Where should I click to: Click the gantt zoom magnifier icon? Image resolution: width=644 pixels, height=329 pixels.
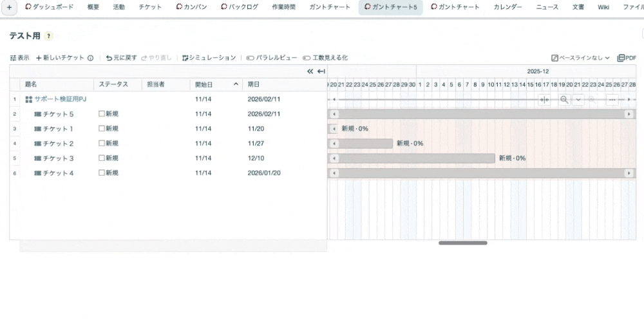(564, 100)
